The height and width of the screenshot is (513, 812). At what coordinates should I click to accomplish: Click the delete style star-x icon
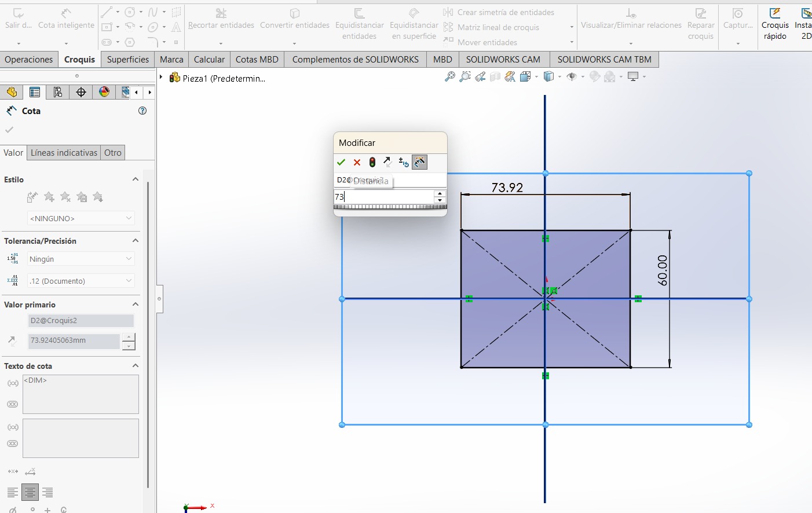65,197
